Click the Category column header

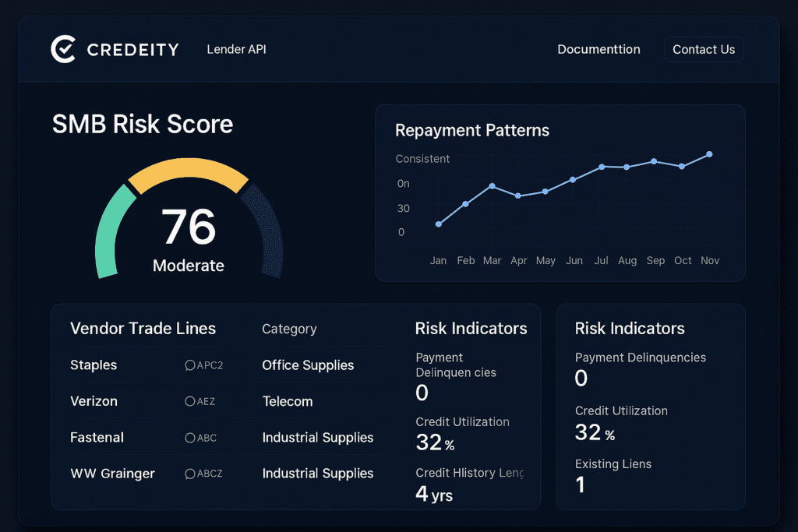coord(289,329)
